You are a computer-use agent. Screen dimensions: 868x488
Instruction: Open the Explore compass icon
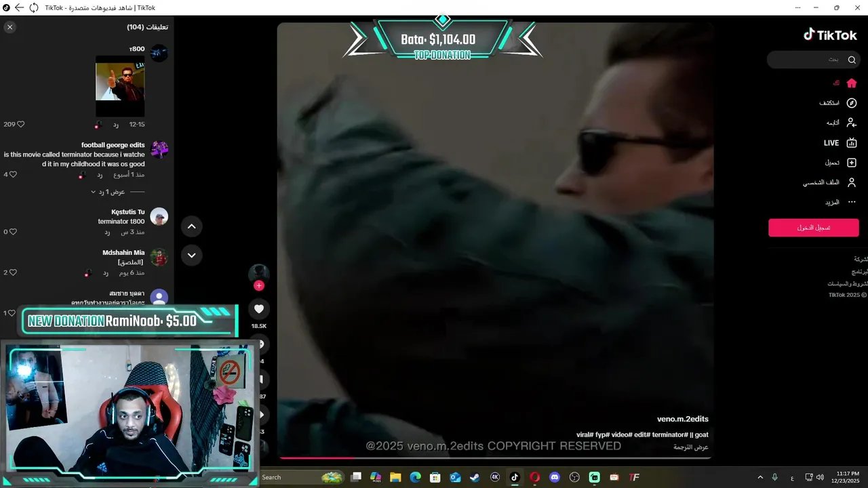(x=852, y=103)
